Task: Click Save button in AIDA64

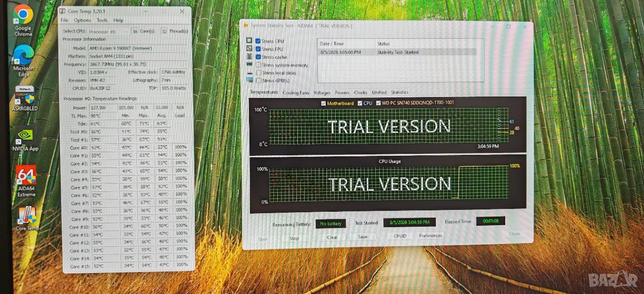Action: click(x=363, y=237)
